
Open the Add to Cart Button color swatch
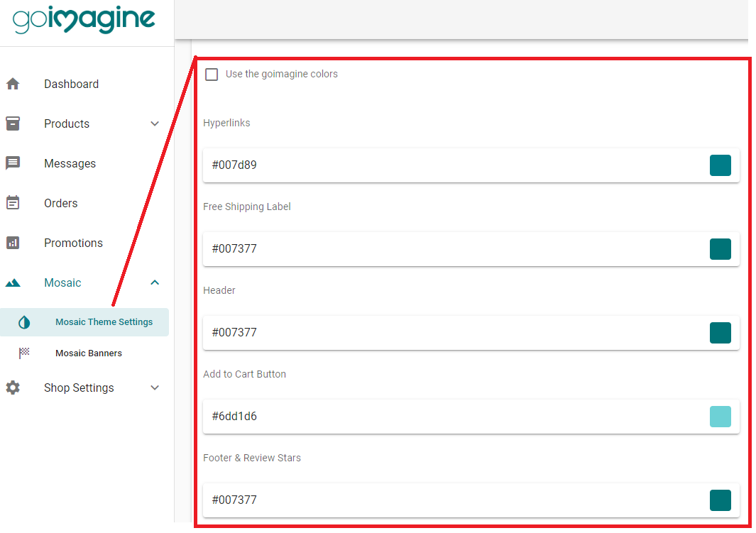coord(721,417)
